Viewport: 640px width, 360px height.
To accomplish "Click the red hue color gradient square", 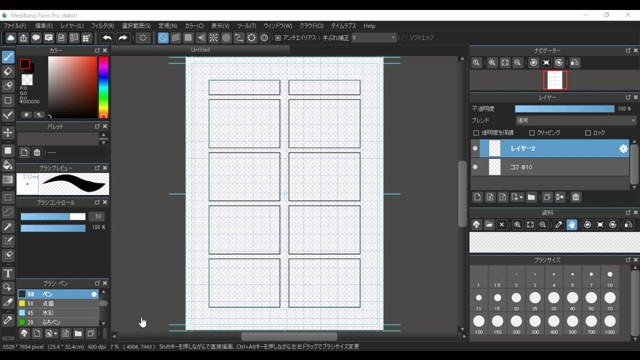I will pos(72,87).
